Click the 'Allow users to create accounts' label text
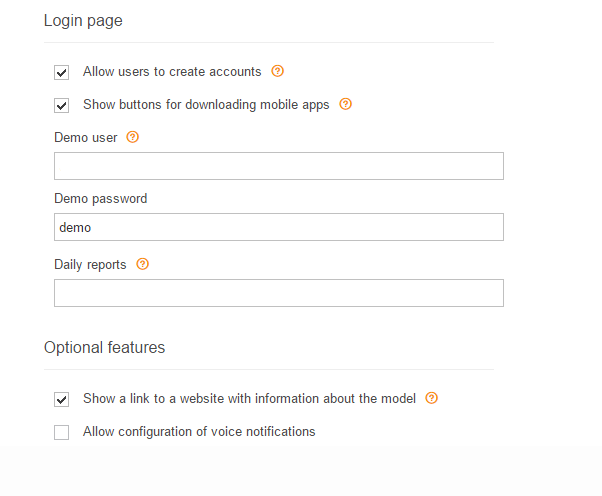The width and height of the screenshot is (602, 496). 172,72
